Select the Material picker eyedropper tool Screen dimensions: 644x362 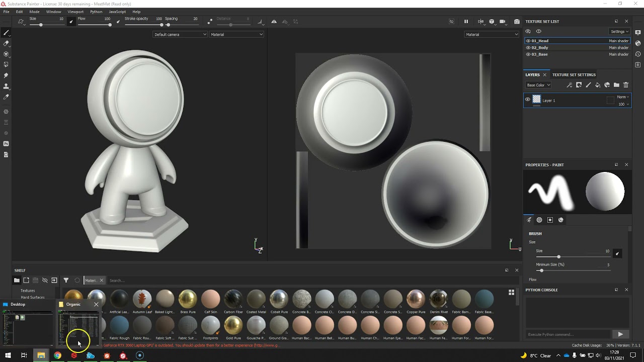tap(6, 97)
